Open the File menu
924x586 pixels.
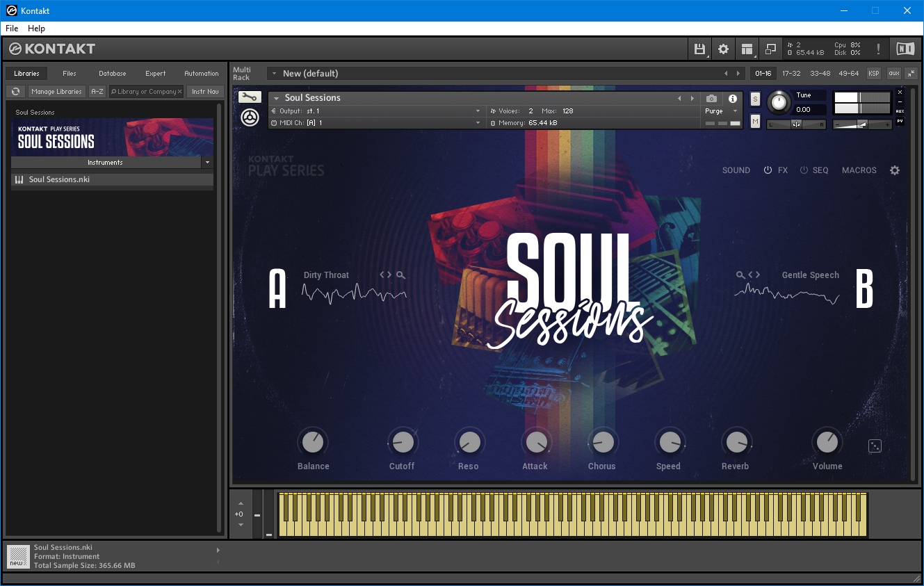12,29
